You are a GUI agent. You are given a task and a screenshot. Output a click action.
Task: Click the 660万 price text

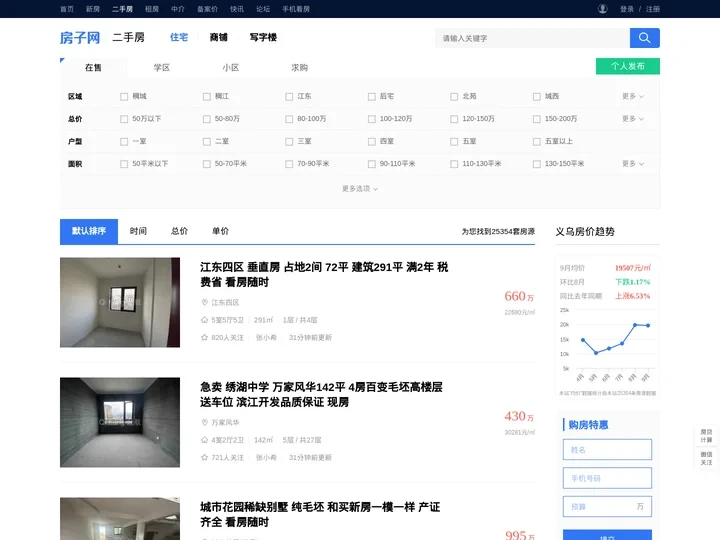coord(519,297)
